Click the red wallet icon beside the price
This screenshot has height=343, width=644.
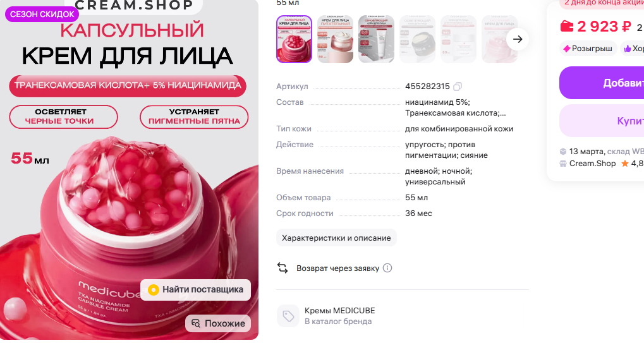[x=567, y=27]
